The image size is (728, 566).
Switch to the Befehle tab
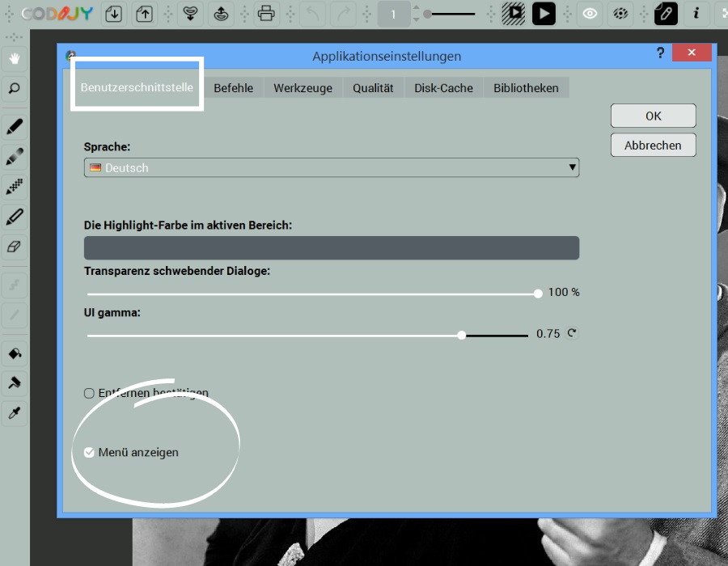(234, 87)
